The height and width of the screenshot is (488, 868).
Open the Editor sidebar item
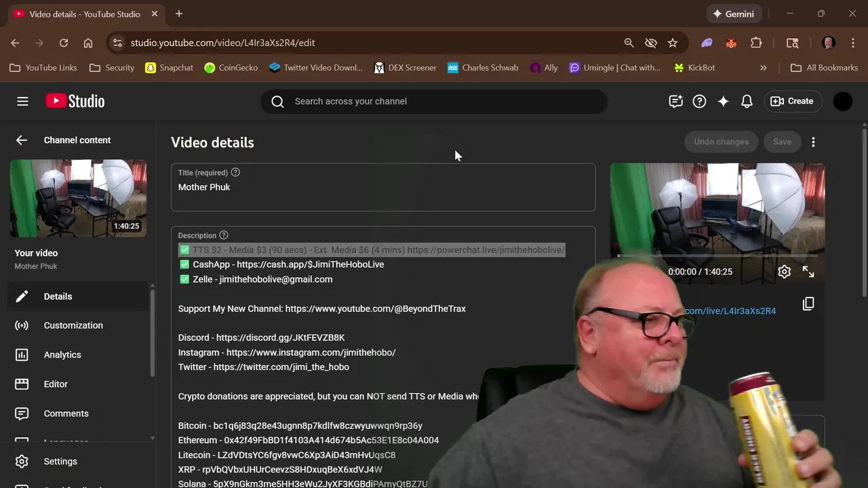pos(78,384)
